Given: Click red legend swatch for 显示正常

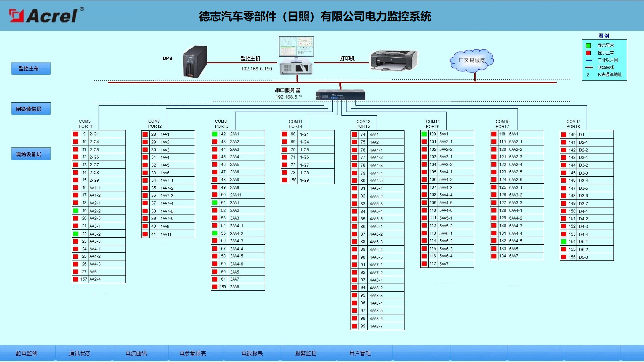Looking at the screenshot, I should point(588,53).
